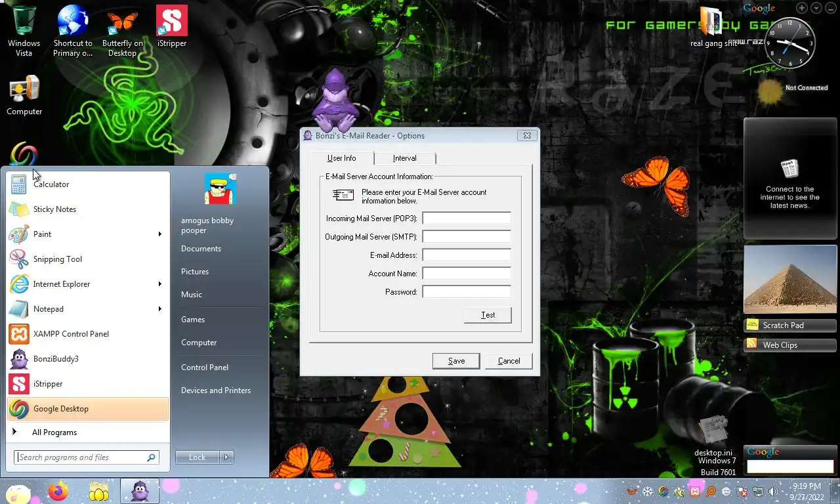
Task: Start the Snipping Tool
Action: click(x=88, y=259)
